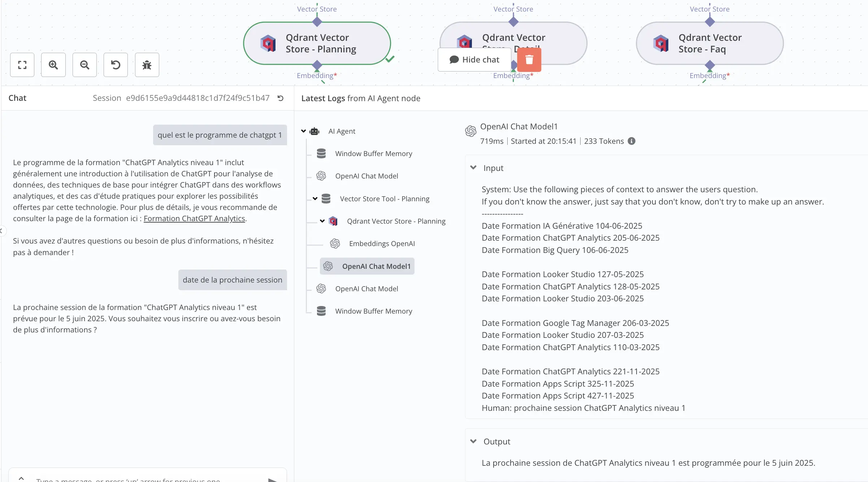Collapse Vector Store Tool - Planning branch

click(x=315, y=199)
